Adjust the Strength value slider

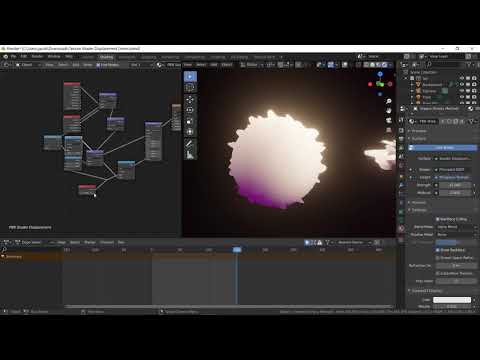tap(455, 185)
